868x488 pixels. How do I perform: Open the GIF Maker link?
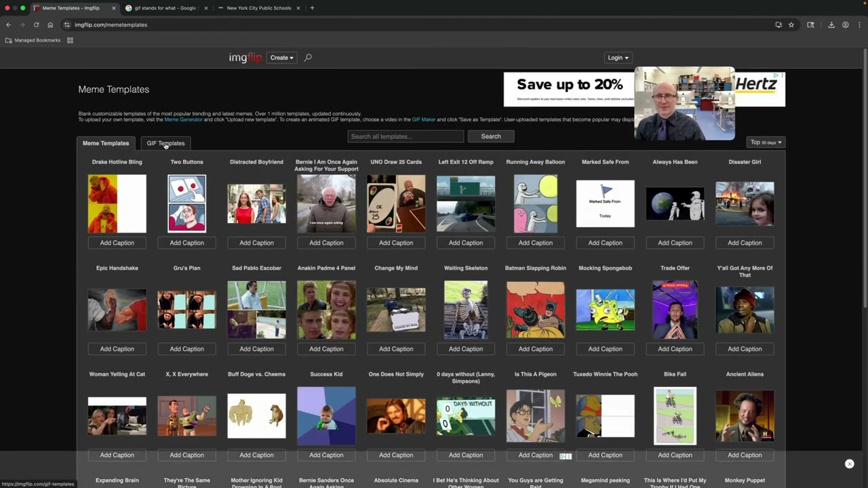tap(424, 119)
